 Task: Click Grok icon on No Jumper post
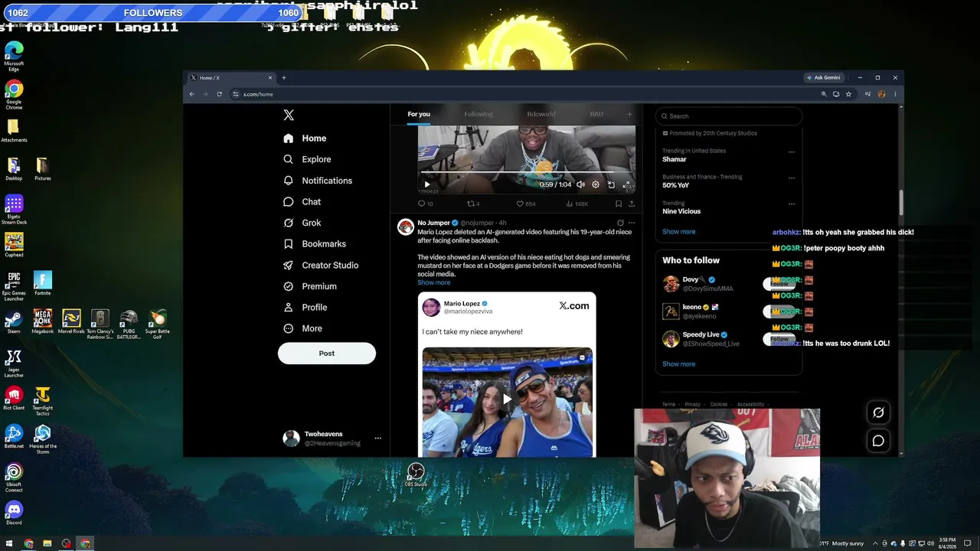(x=620, y=223)
